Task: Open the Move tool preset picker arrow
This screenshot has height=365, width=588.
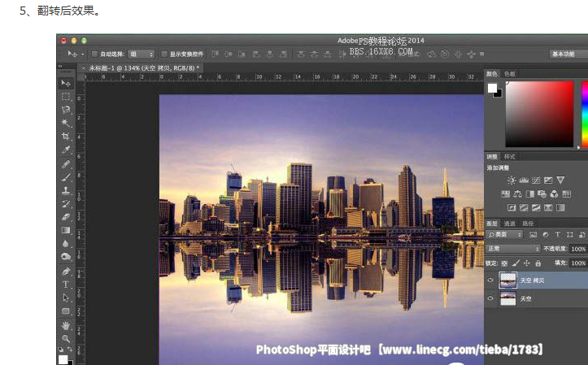Action: click(x=83, y=54)
